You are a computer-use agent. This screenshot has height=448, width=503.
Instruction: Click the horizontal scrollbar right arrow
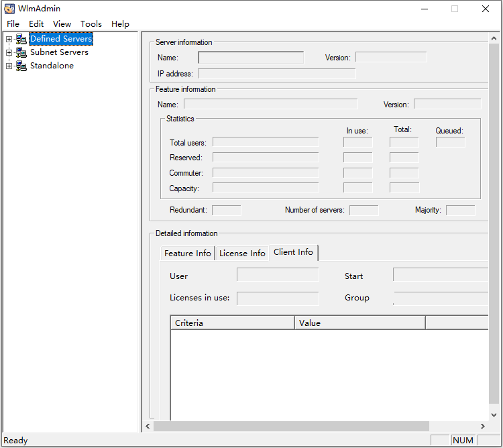pyautogui.click(x=483, y=426)
